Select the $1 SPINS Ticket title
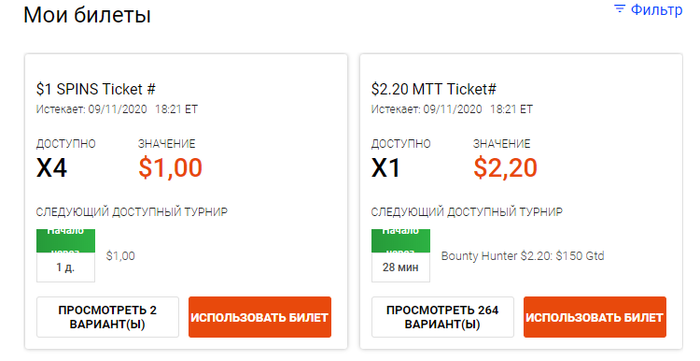The image size is (700, 361). coord(96,89)
